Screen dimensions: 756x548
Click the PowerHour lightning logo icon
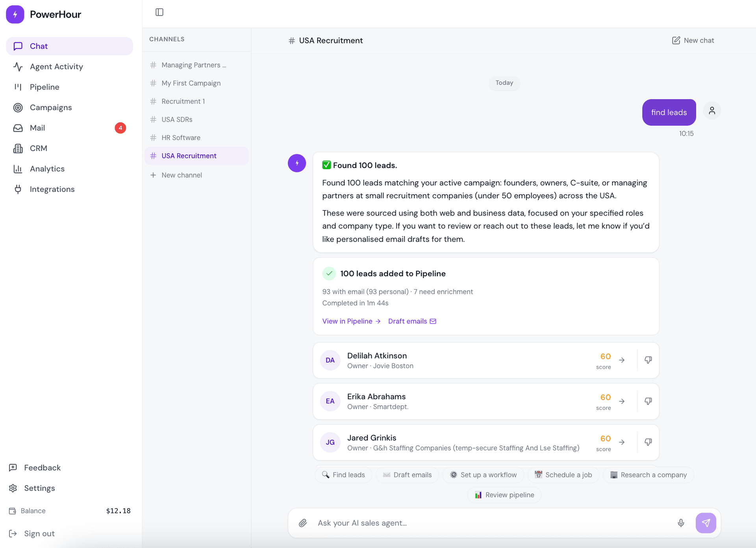click(x=15, y=15)
